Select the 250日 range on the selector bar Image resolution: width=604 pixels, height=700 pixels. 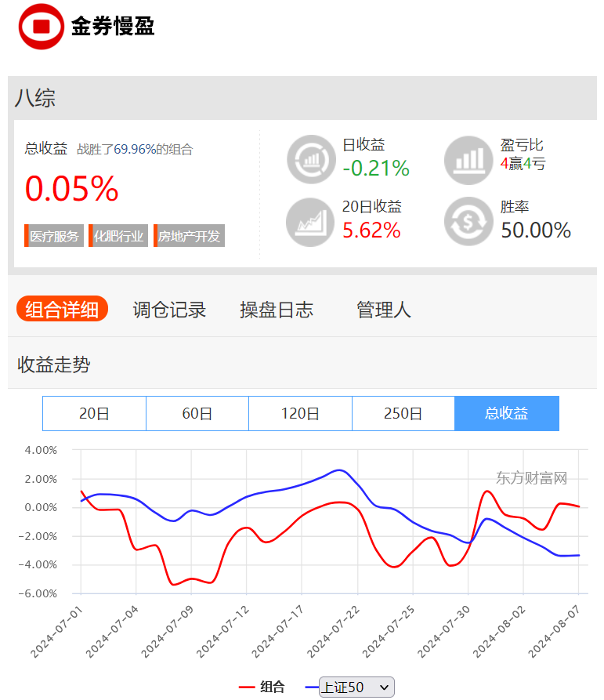[x=403, y=413]
